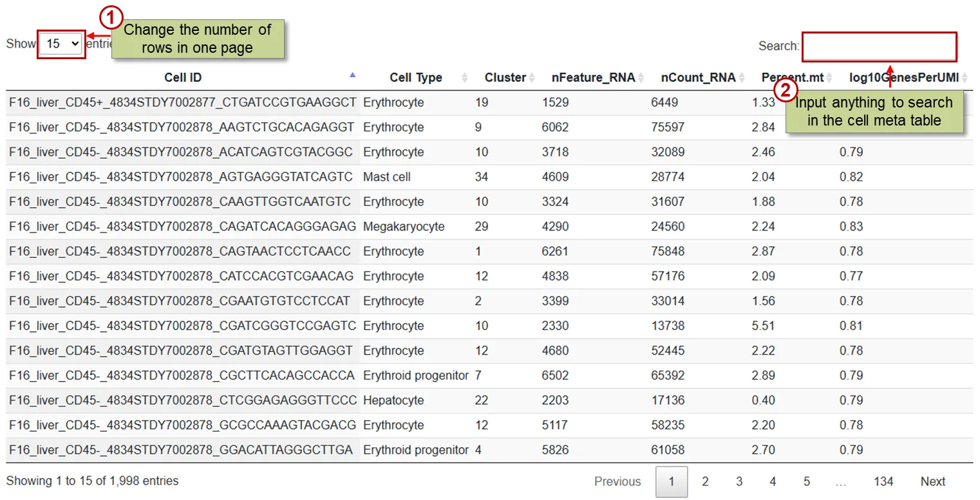Jump to last page 134
The image size is (980, 500).
[883, 481]
